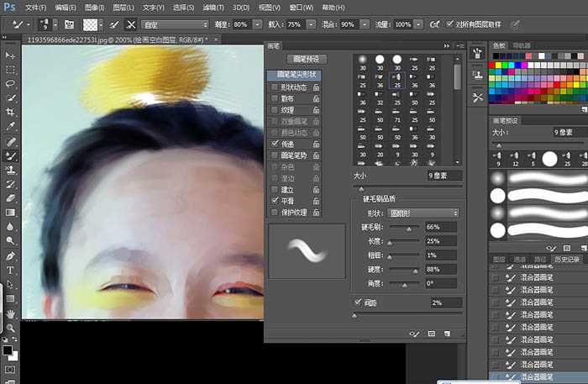The image size is (588, 384).
Task: Expand the 潮湿 80% value dropdown
Action: 259,25
